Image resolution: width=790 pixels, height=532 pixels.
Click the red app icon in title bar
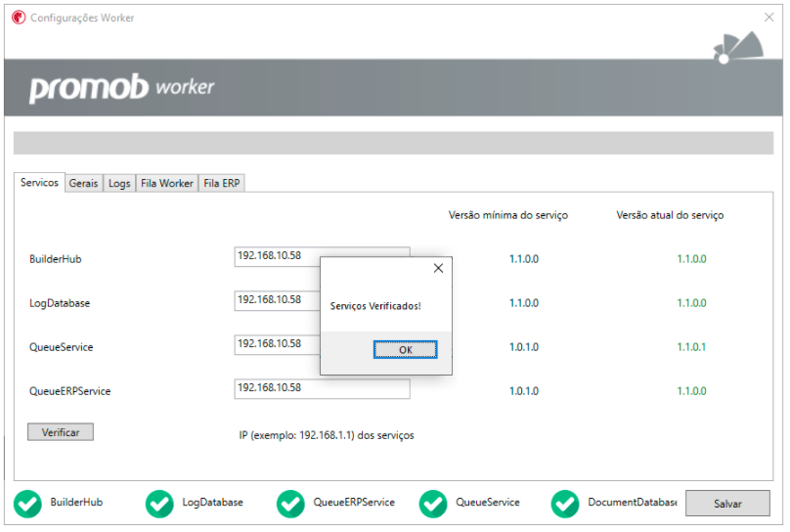[19, 18]
